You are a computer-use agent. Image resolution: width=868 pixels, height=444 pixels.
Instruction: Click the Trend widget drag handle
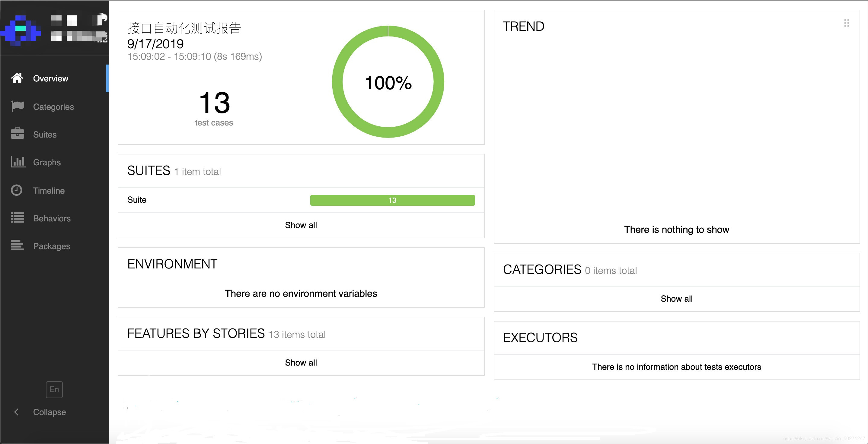[x=847, y=23]
